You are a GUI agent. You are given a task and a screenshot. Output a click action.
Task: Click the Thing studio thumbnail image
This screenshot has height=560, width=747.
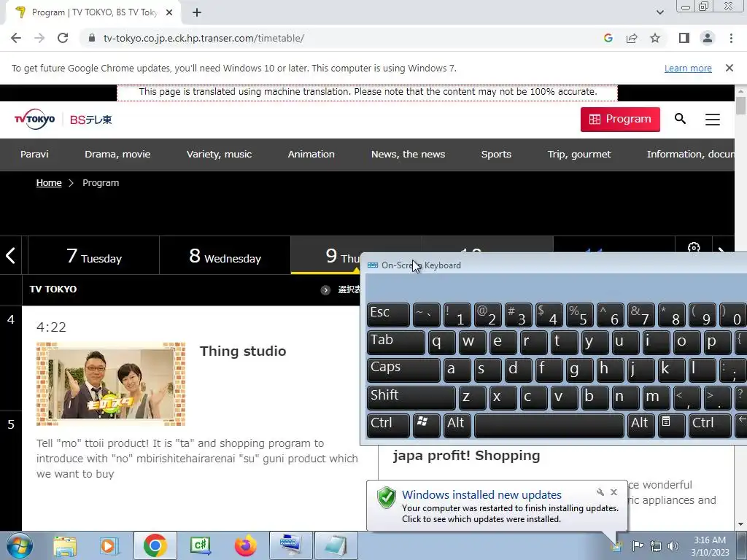coord(111,384)
